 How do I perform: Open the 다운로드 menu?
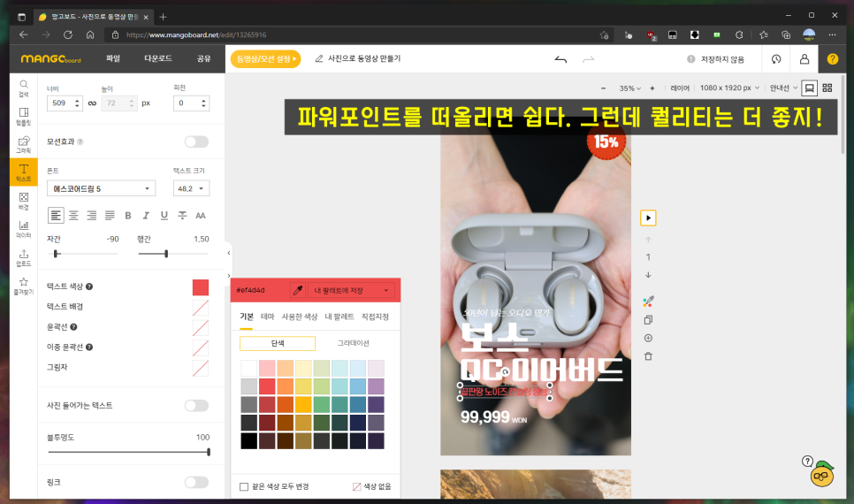pos(158,58)
